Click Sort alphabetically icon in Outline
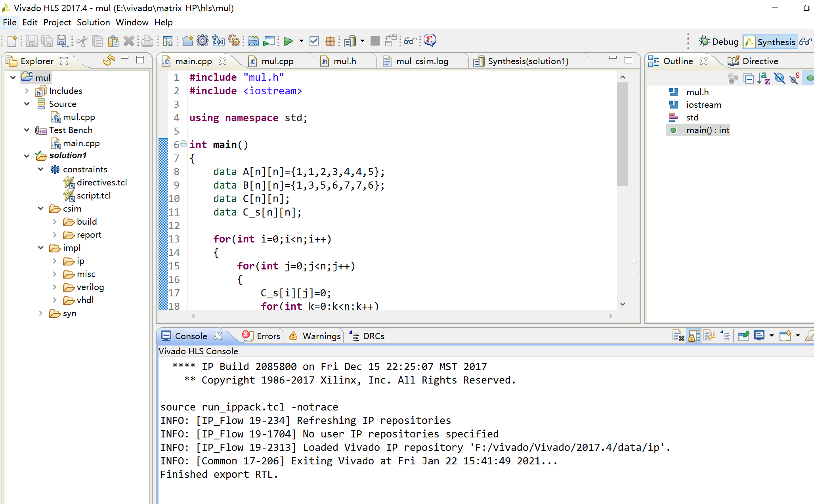 point(764,78)
